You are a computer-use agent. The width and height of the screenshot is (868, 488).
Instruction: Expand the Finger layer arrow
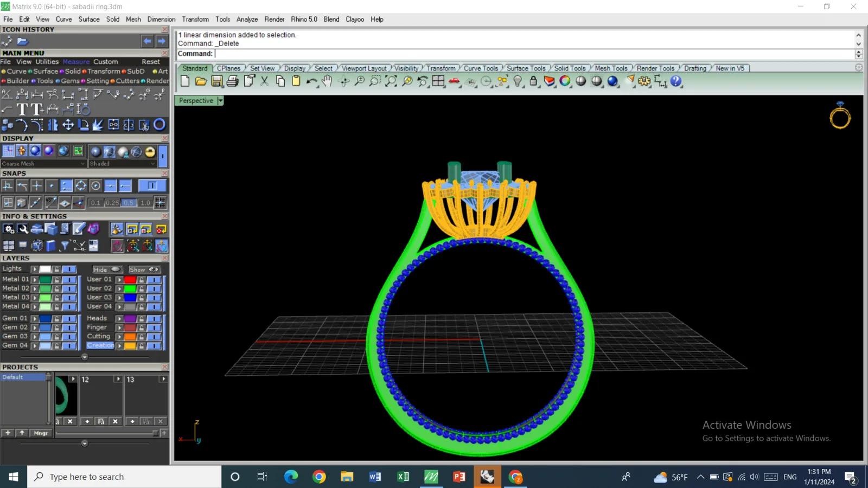point(119,328)
